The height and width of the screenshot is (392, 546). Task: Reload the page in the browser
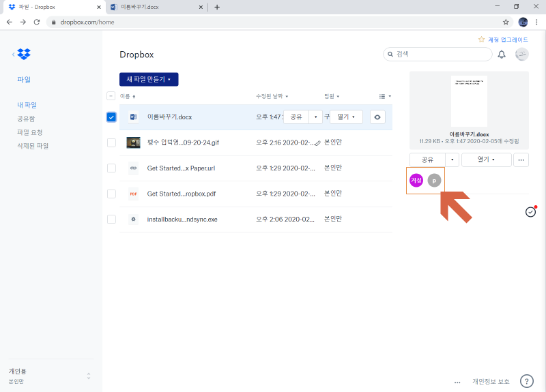[37, 22]
